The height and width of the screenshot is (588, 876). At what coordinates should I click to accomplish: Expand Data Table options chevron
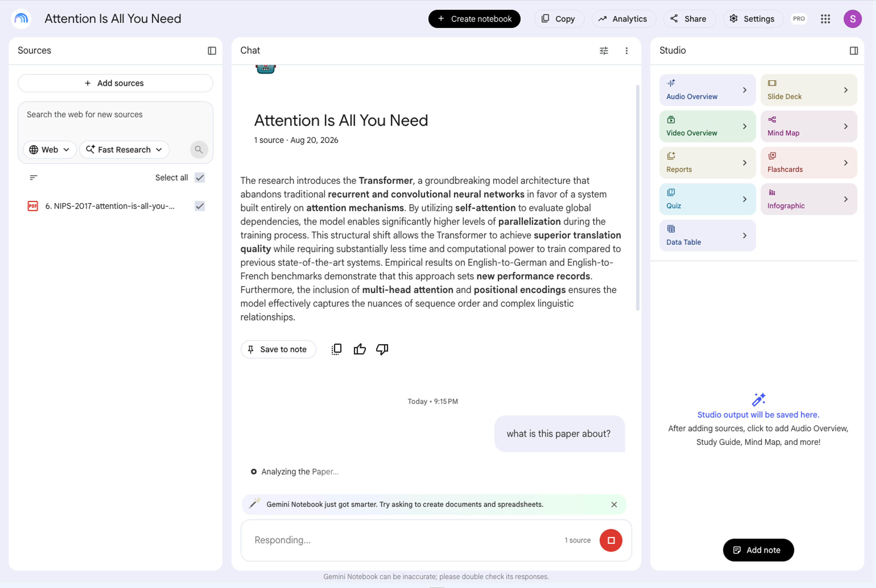click(x=744, y=236)
